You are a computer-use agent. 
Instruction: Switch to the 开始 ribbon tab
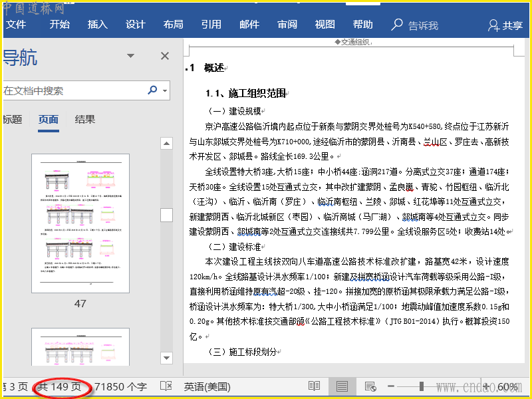(x=59, y=25)
